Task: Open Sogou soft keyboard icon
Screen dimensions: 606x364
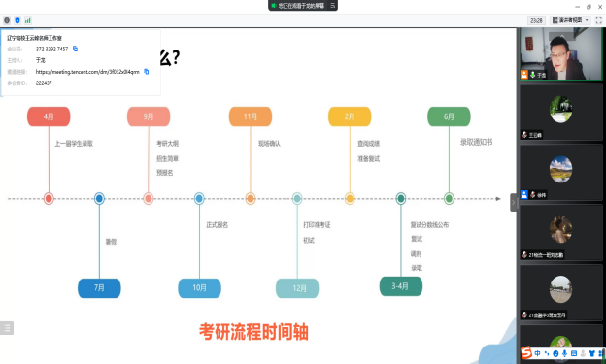Action: (574, 353)
